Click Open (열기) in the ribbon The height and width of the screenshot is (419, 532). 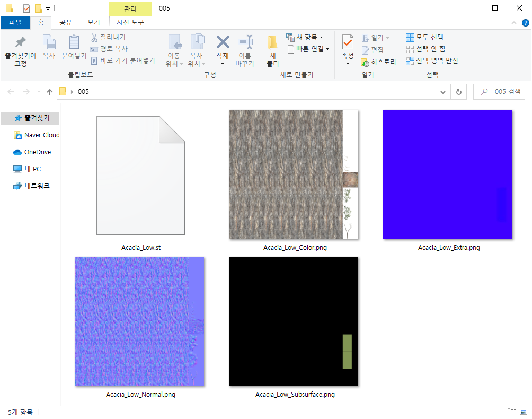[375, 38]
